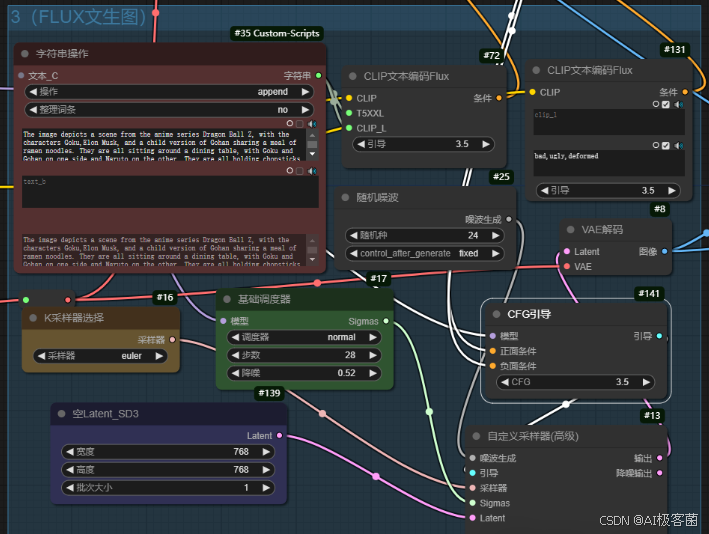
Task: Collapse the 随机噪波 node dot
Action: pyautogui.click(x=345, y=197)
